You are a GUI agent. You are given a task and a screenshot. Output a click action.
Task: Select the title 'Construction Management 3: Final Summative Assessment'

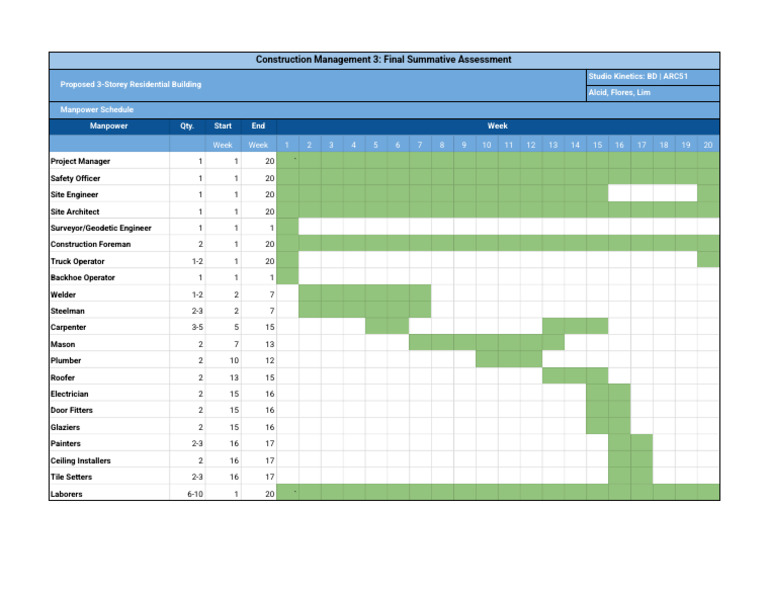[384, 60]
